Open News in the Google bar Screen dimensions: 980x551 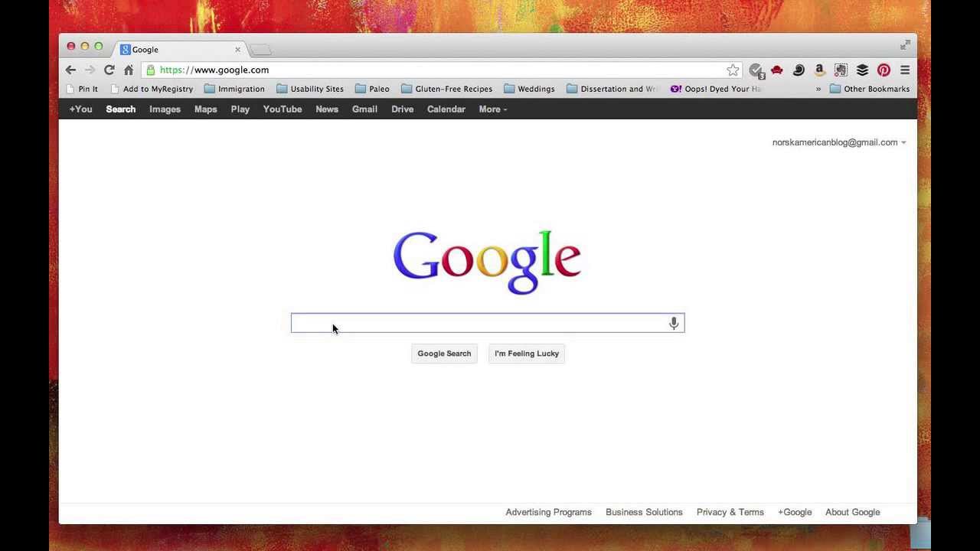pos(327,109)
